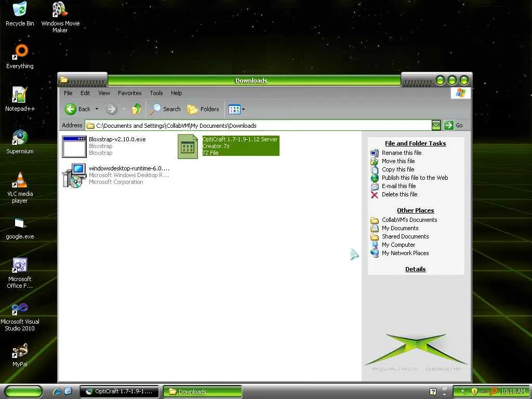The width and height of the screenshot is (532, 399).
Task: Open the Favorites menu
Action: click(x=129, y=93)
